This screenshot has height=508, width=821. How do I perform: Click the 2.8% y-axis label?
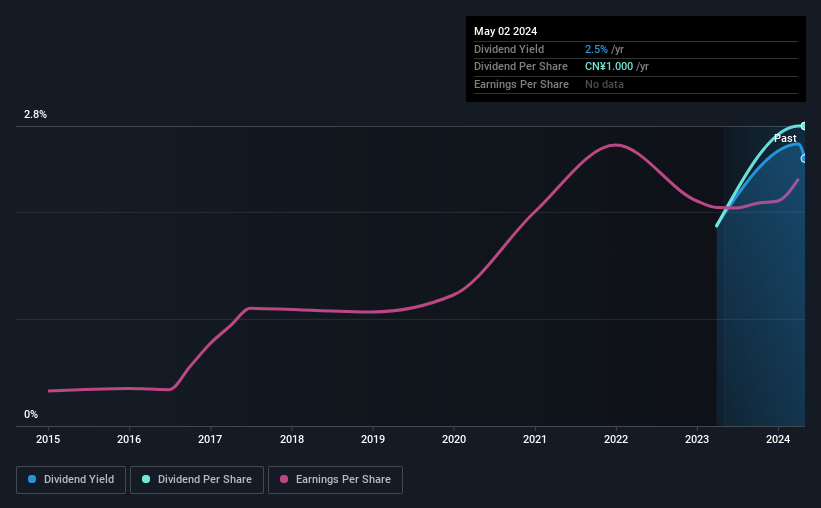click(x=35, y=114)
